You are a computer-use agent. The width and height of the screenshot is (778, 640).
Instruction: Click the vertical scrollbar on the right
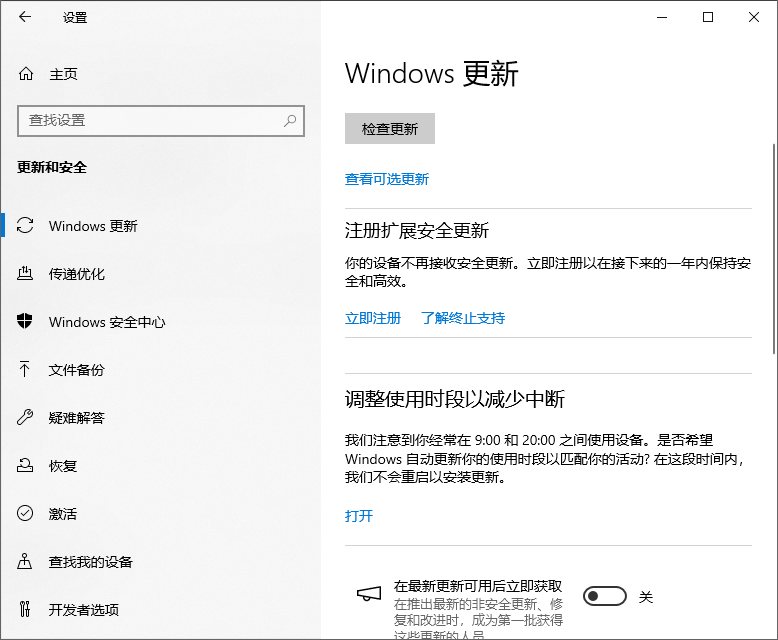774,248
